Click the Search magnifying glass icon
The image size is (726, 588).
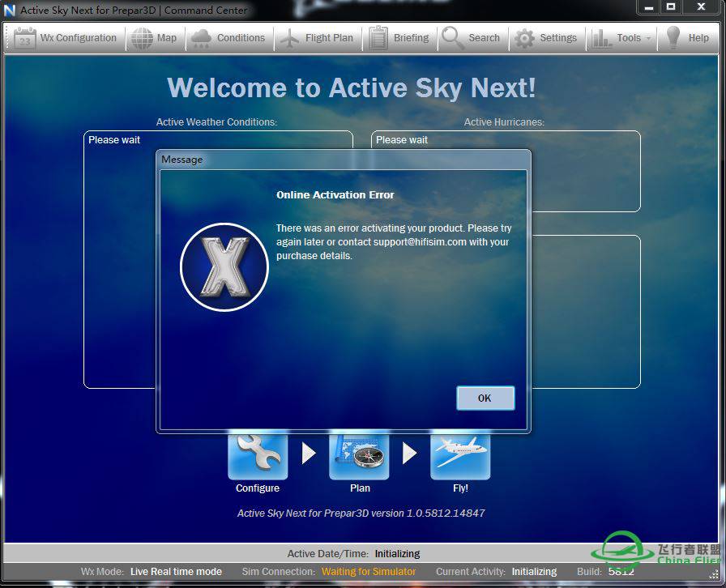452,38
